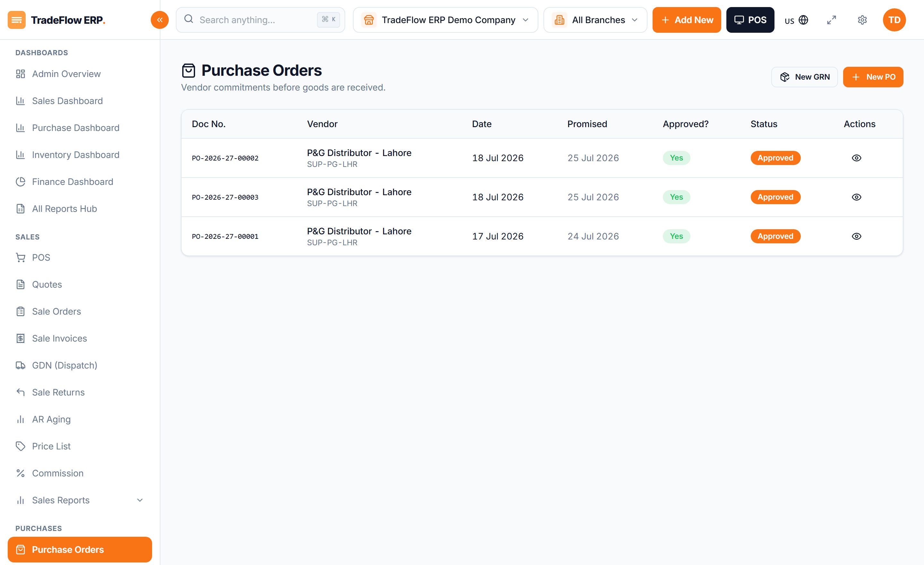The height and width of the screenshot is (565, 924).
Task: Open the TD user avatar menu
Action: [894, 20]
